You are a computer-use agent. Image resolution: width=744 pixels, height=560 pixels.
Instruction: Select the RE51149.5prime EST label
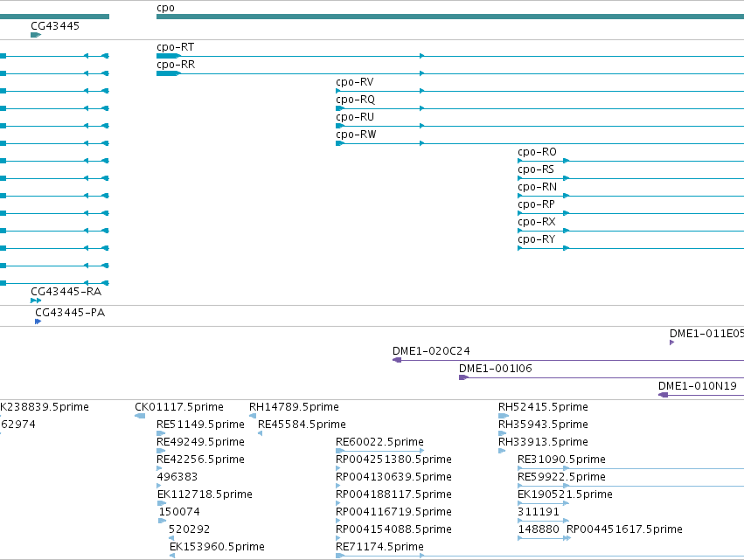click(x=201, y=425)
